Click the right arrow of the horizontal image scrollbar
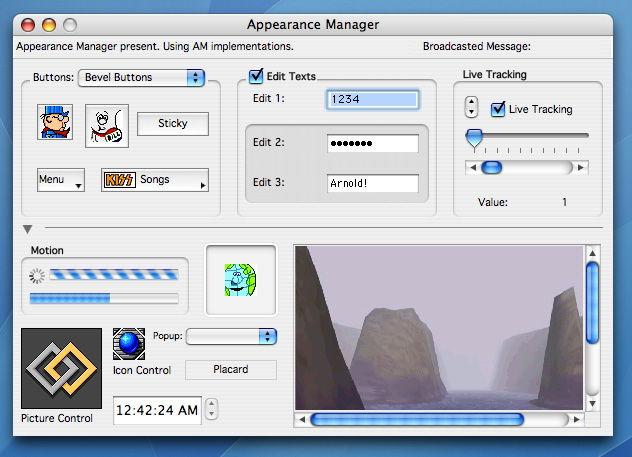Image resolution: width=632 pixels, height=457 pixels. (577, 419)
